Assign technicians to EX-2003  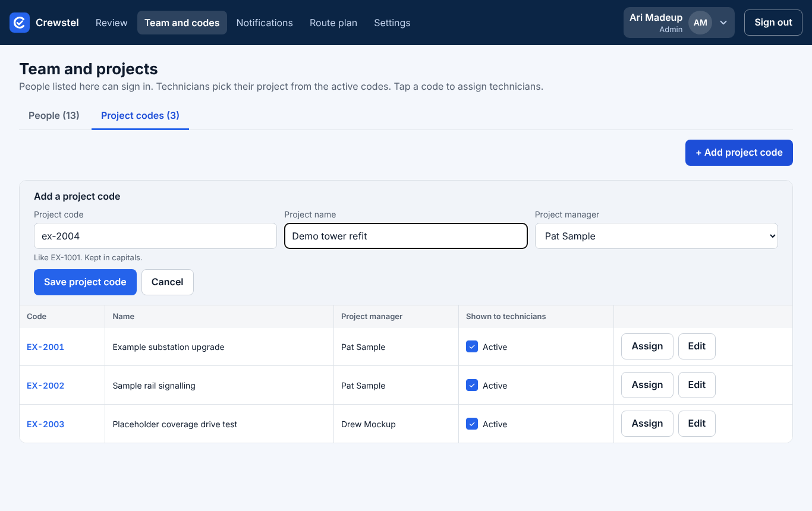[x=647, y=424]
